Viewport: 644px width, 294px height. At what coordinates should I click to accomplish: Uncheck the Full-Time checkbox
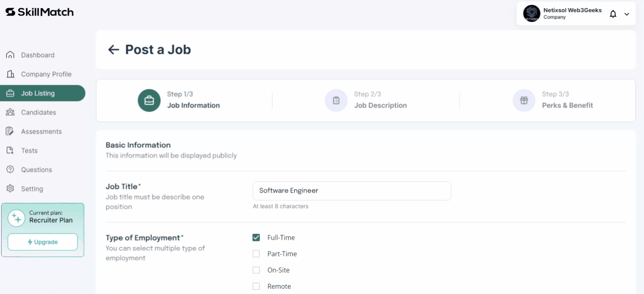click(256, 237)
